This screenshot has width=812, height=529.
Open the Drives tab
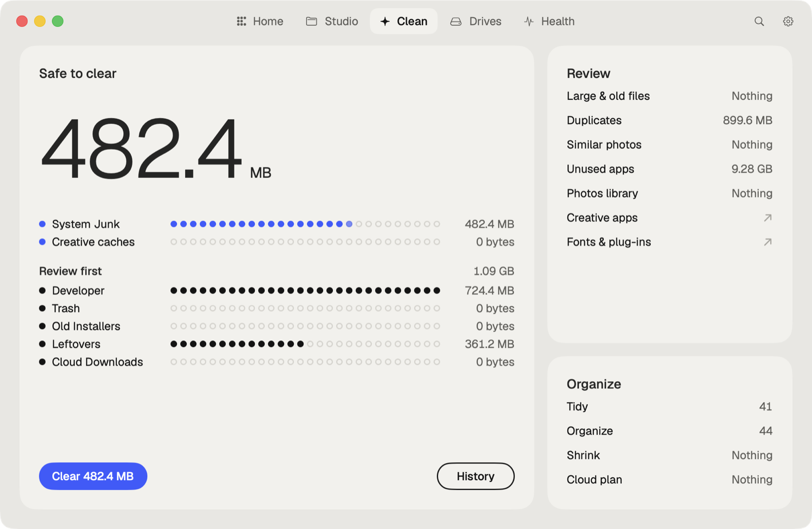(476, 21)
